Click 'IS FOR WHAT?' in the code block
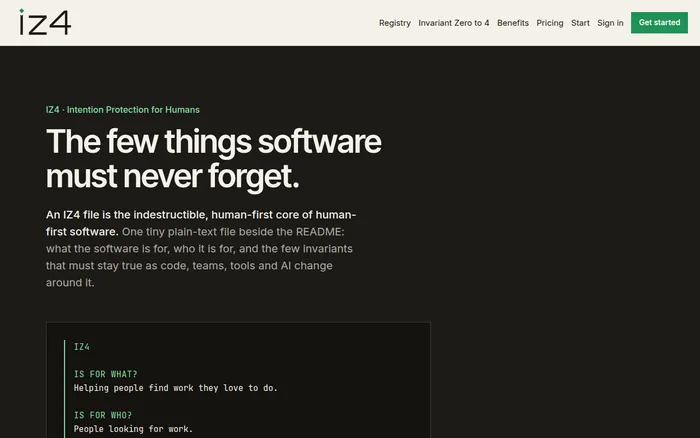 105,374
